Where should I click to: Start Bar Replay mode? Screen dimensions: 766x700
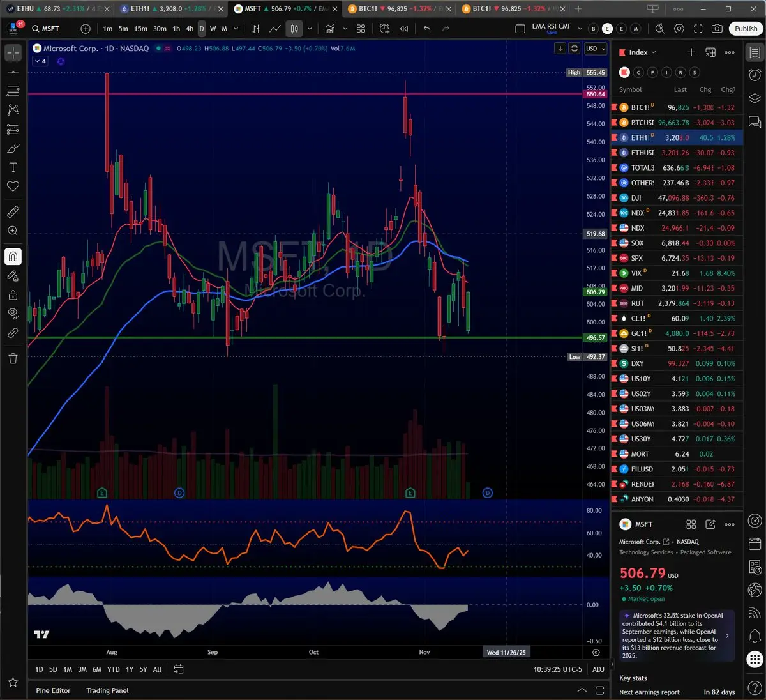[404, 29]
